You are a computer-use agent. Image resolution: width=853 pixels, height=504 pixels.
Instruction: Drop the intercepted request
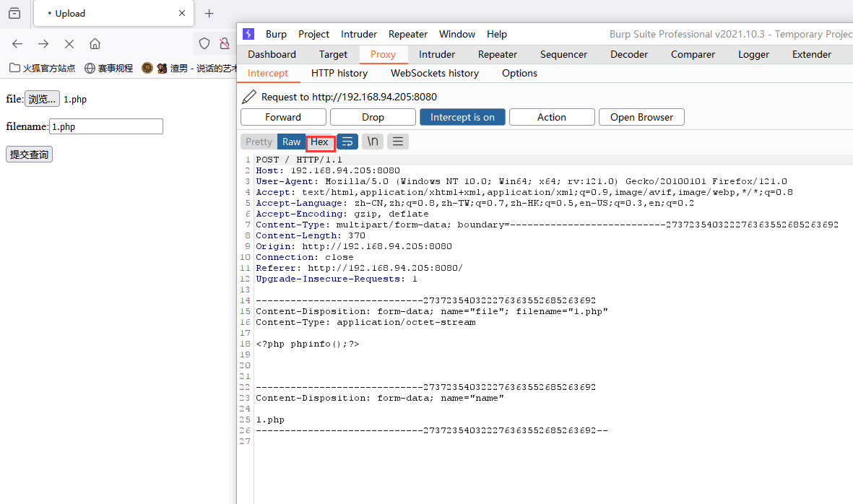pyautogui.click(x=373, y=117)
